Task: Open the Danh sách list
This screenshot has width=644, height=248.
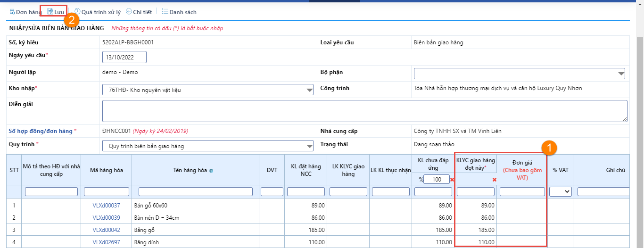Action: [179, 12]
